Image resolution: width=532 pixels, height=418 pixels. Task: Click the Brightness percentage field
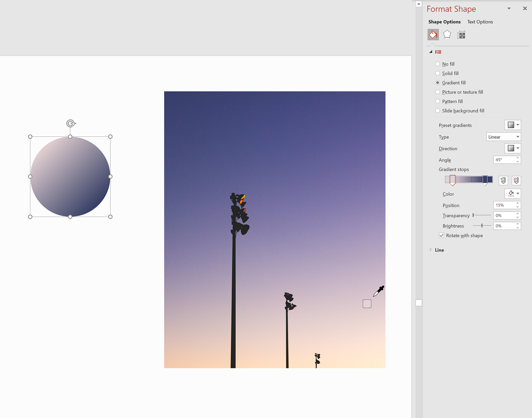(504, 226)
